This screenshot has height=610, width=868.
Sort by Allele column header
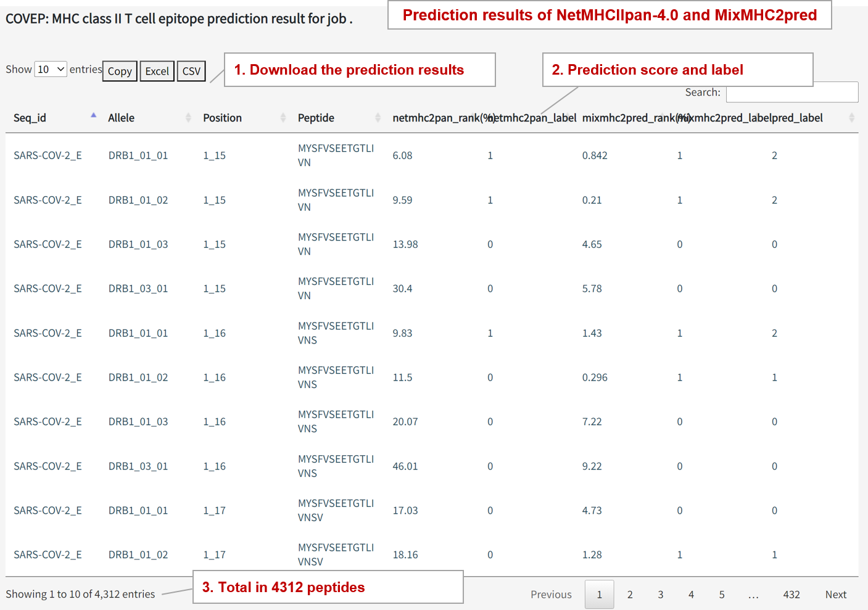click(x=121, y=118)
